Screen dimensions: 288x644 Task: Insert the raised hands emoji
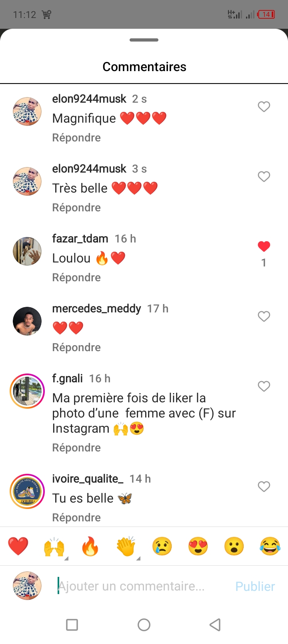tap(54, 546)
